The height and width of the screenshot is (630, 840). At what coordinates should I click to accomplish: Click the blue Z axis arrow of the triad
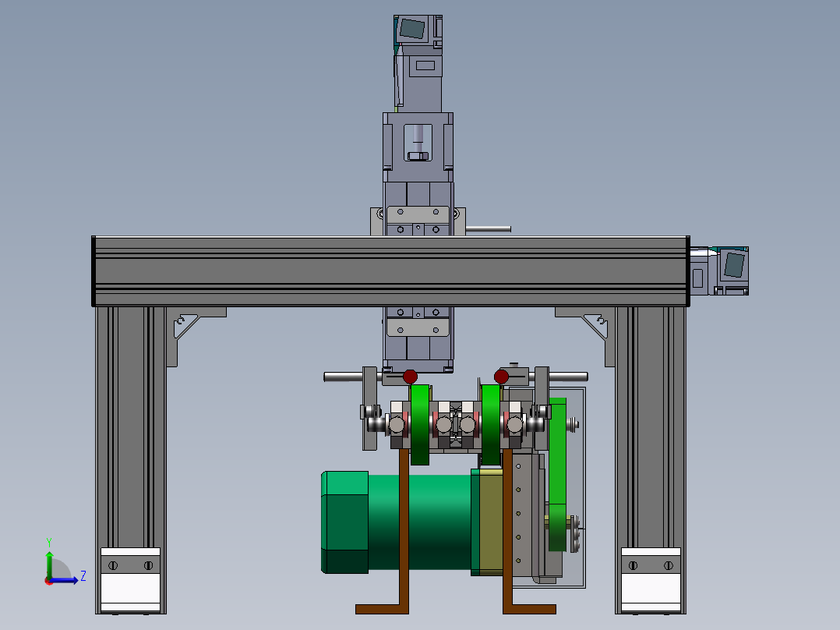click(65, 580)
